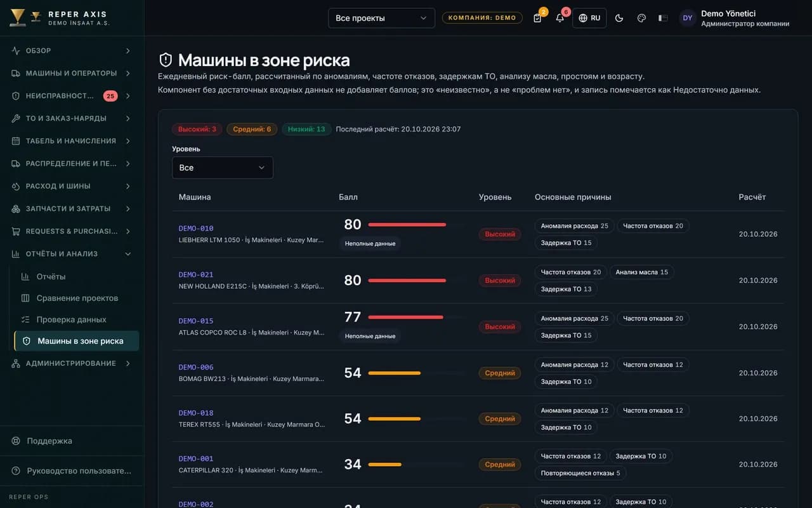Viewport: 812px width, 508px height.
Task: Open the Уровень filter dropdown
Action: [223, 168]
